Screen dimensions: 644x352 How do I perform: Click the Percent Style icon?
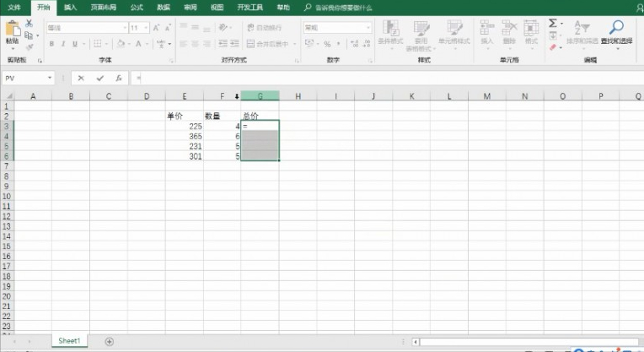pos(327,44)
